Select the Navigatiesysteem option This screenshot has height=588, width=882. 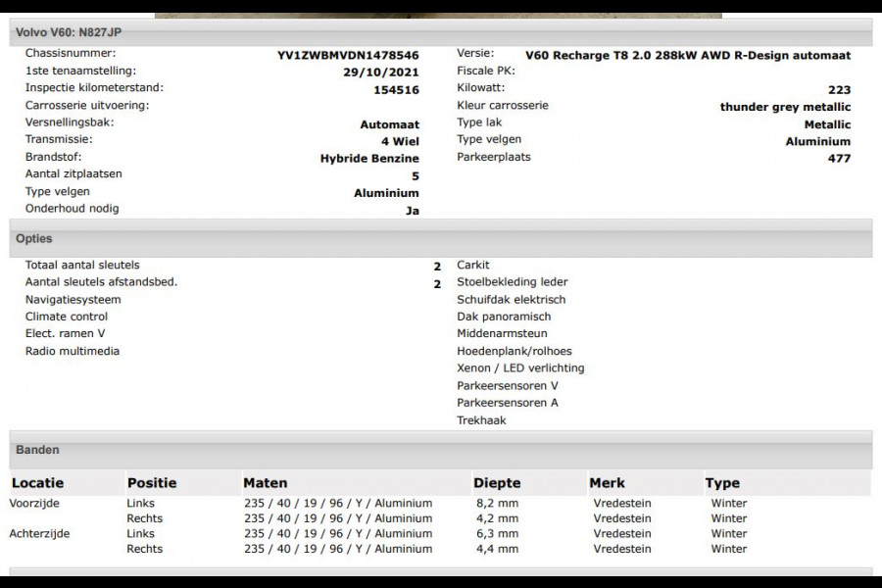[73, 299]
